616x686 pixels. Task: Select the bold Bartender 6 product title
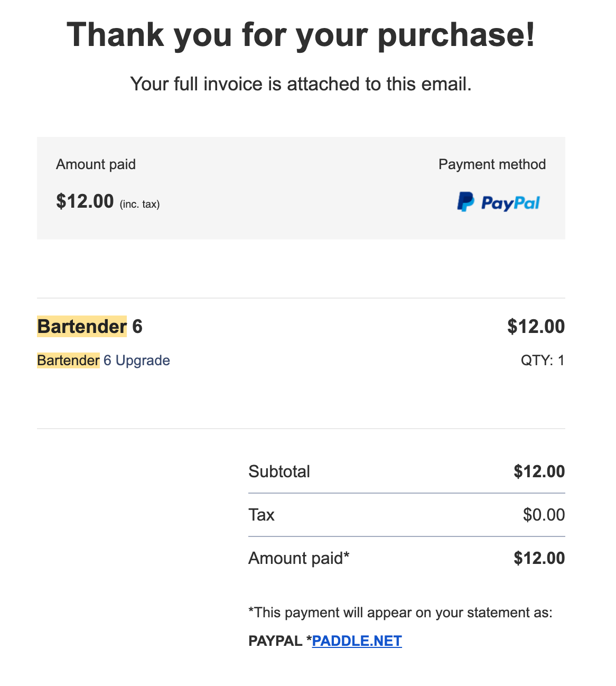pyautogui.click(x=90, y=327)
